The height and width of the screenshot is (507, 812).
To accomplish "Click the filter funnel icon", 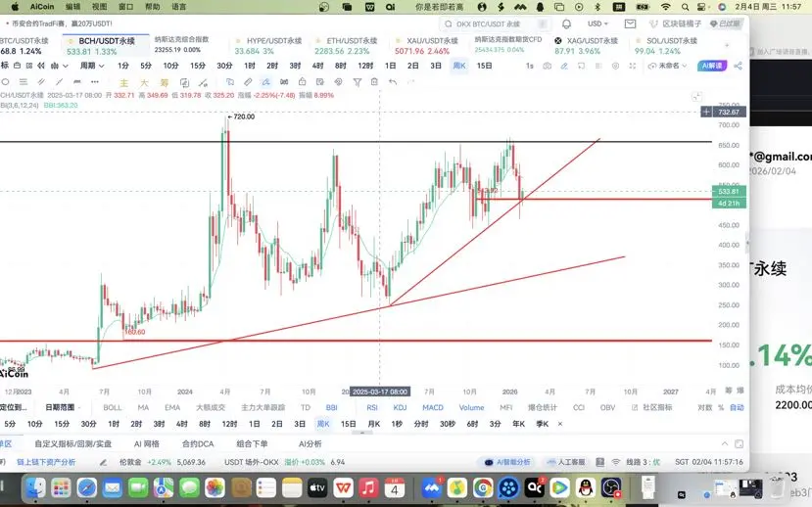I will 358,82.
